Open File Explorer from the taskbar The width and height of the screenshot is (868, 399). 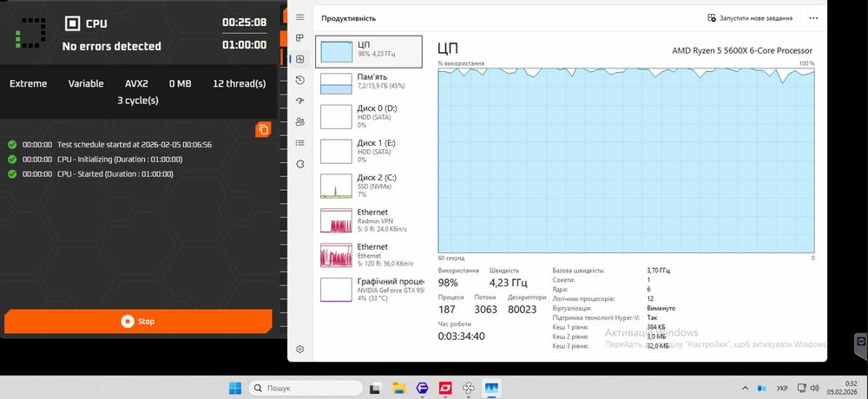pyautogui.click(x=399, y=389)
